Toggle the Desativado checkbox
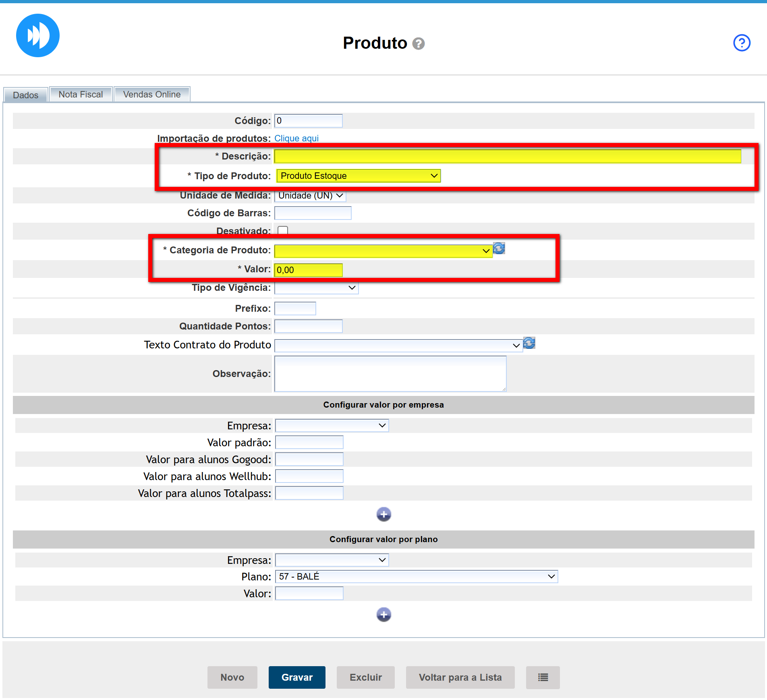 (x=283, y=231)
